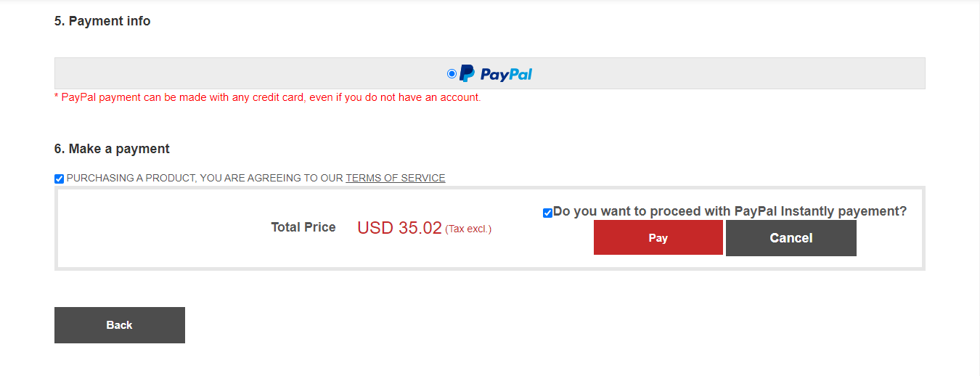
Task: Uncheck the Terms of Service agreement checkbox
Action: pos(59,179)
